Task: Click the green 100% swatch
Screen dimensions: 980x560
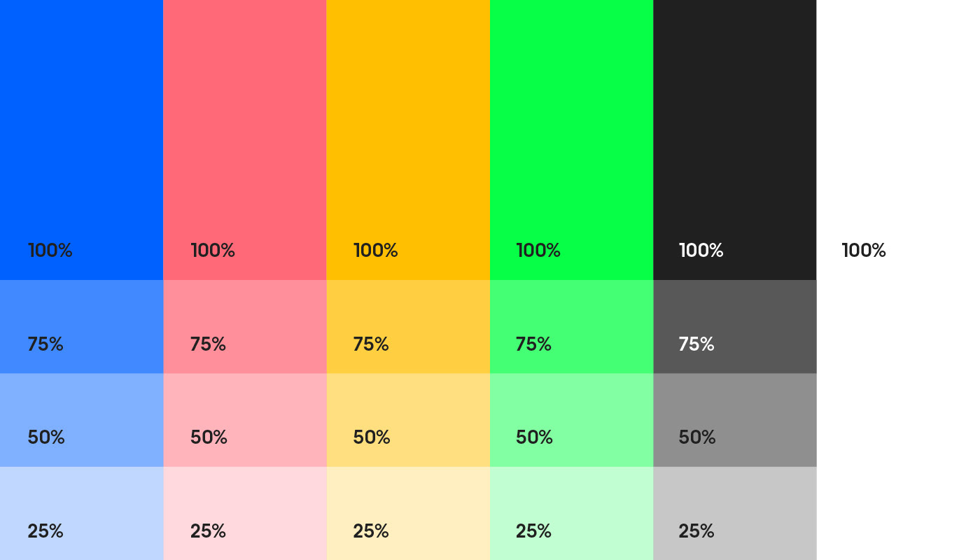Action: coord(571,140)
